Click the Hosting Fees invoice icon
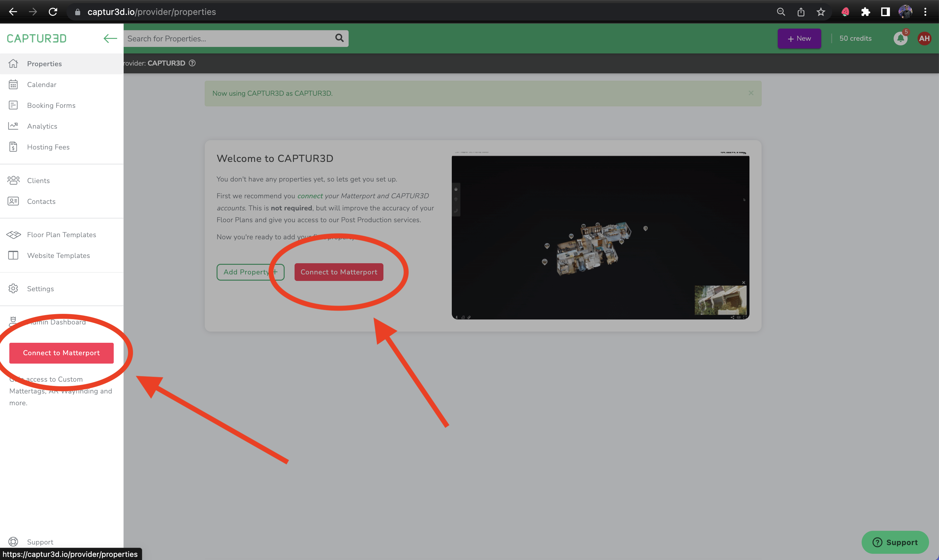 tap(13, 147)
